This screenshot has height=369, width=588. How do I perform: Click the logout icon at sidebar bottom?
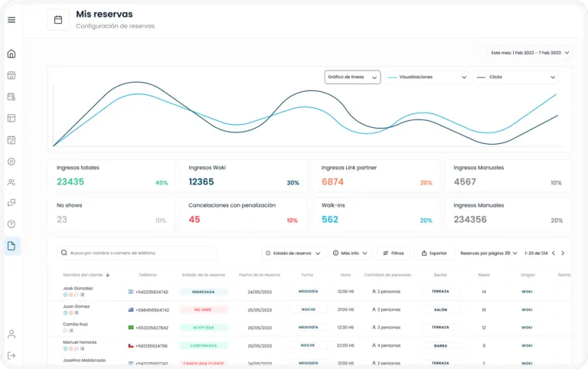click(11, 355)
